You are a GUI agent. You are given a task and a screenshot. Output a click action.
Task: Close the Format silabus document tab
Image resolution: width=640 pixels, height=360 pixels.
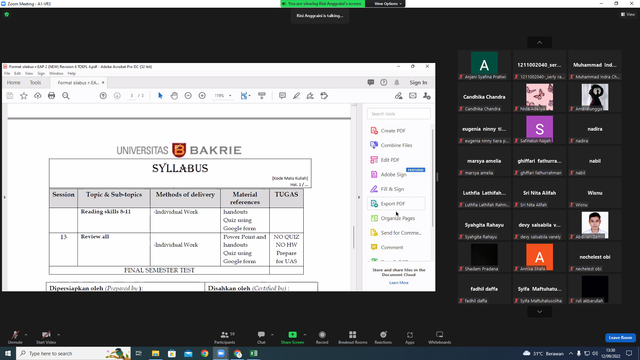tap(103, 82)
